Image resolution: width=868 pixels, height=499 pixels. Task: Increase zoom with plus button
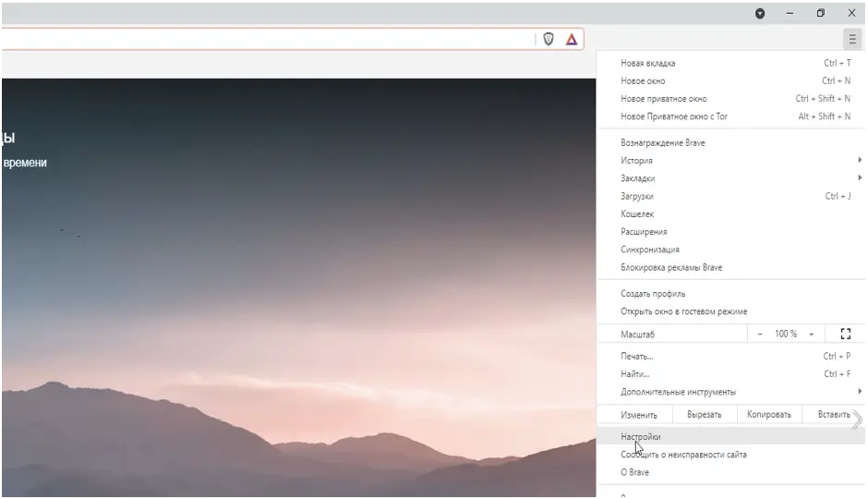click(811, 334)
